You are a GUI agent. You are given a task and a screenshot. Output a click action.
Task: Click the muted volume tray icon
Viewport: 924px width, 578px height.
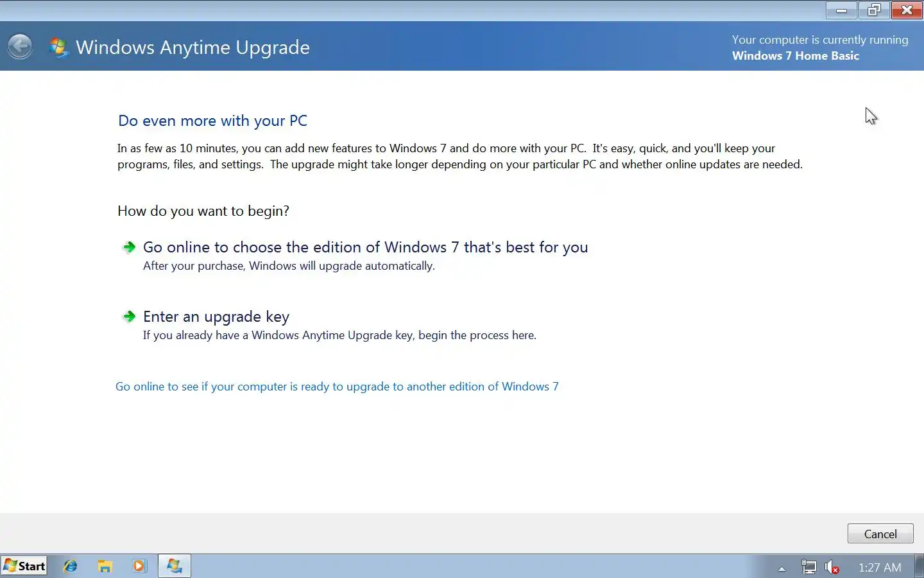pos(832,567)
